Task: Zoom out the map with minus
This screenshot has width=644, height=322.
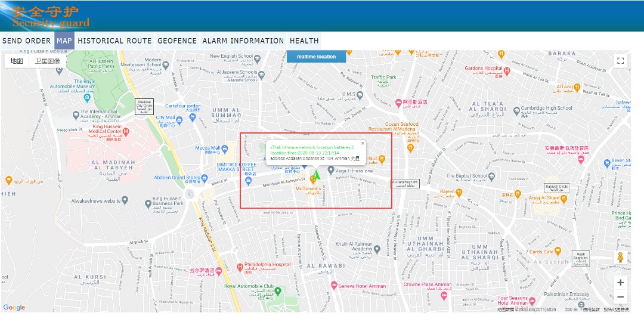Action: point(621,297)
